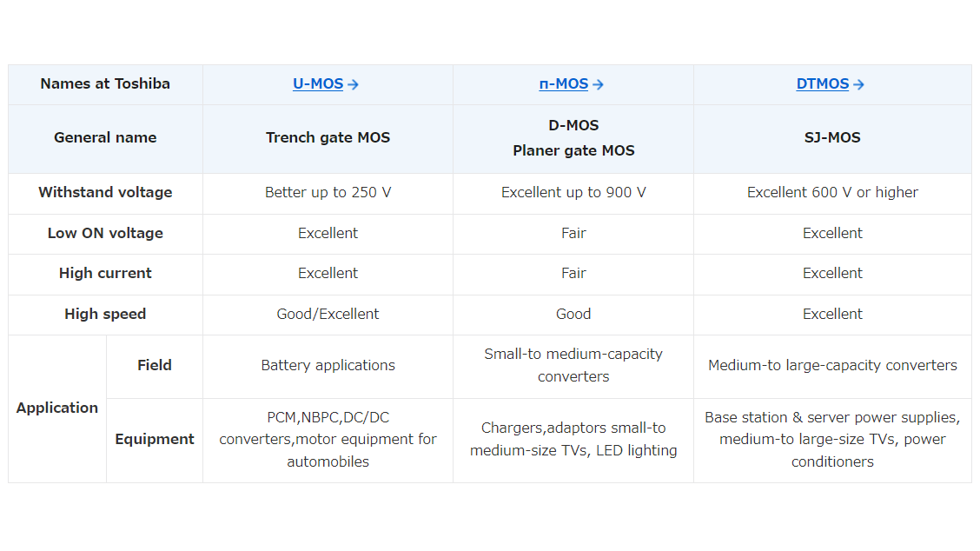Click the 'Better up to 250 V' cell
Viewport: 980px width, 551px height.
328,193
